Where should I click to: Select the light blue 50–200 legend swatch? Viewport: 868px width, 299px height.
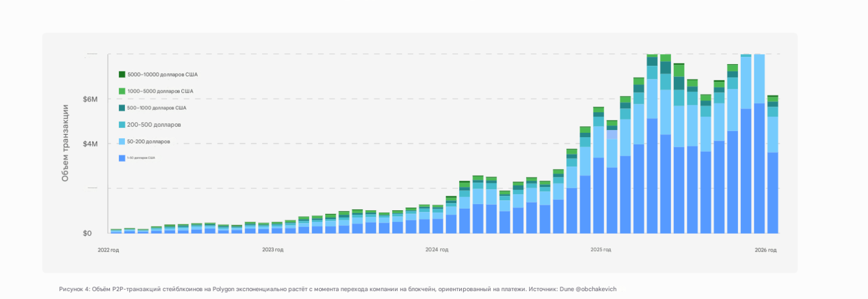point(122,142)
